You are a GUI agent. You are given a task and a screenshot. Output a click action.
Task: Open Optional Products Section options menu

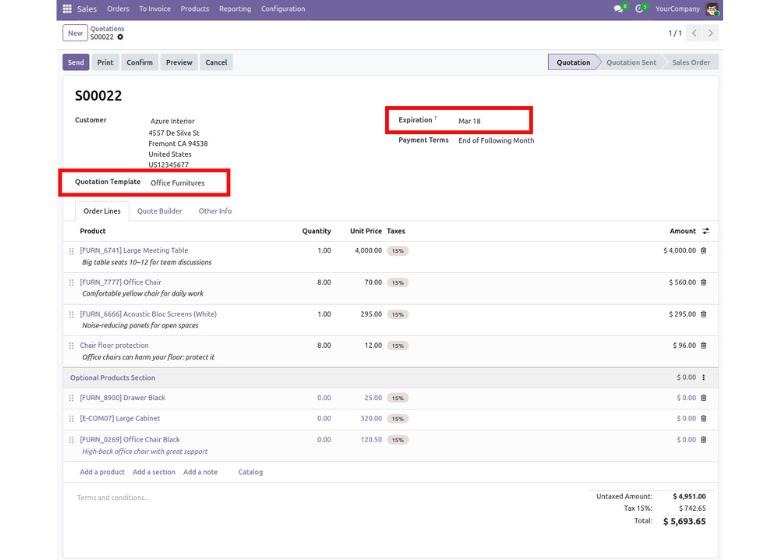click(704, 378)
